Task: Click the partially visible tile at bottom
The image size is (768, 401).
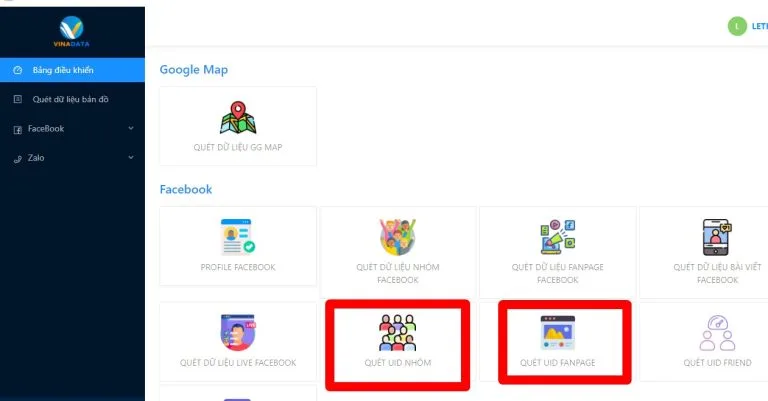Action: [238, 394]
